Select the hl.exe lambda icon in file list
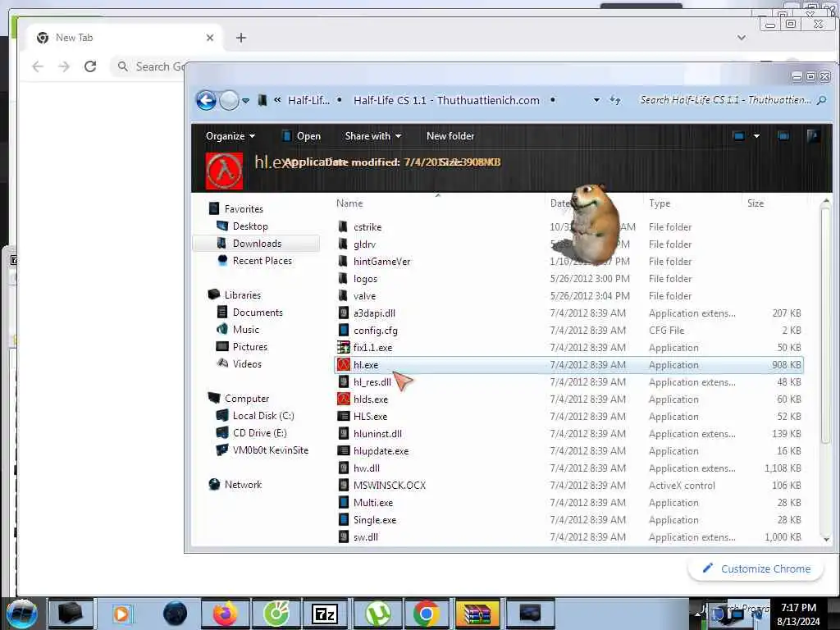Viewport: 840px width, 630px height. tap(344, 365)
